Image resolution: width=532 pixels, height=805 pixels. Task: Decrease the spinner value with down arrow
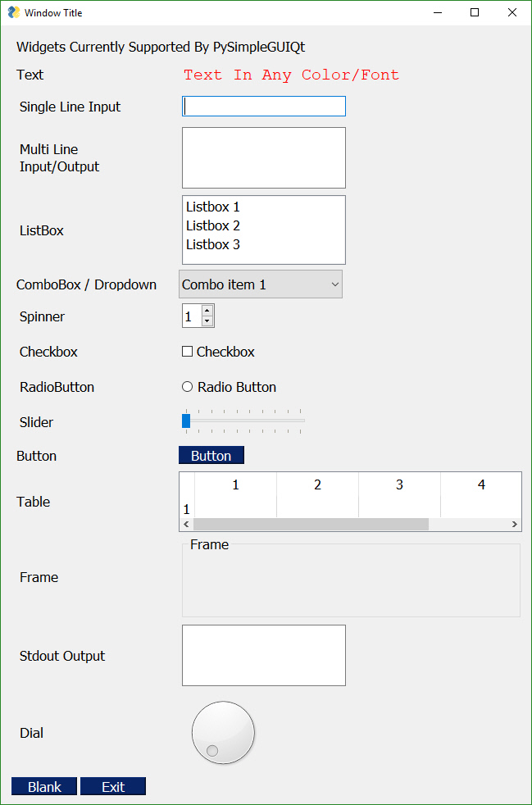point(207,321)
